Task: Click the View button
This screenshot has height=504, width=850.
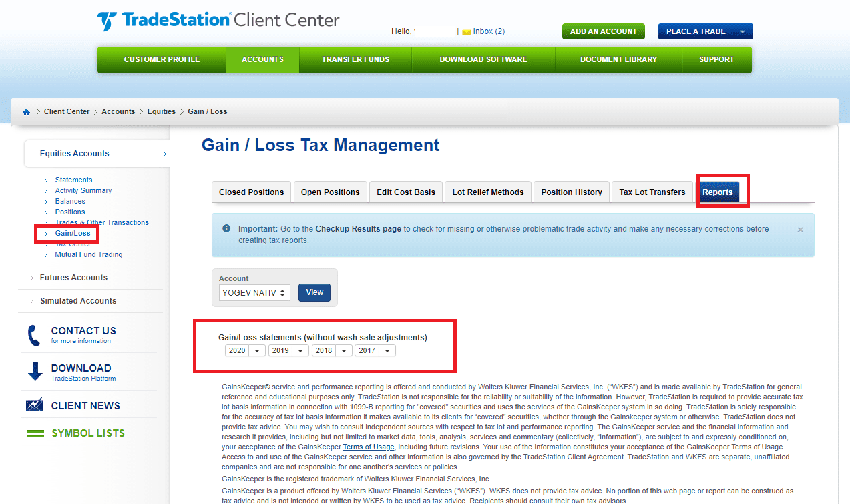Action: [x=314, y=292]
